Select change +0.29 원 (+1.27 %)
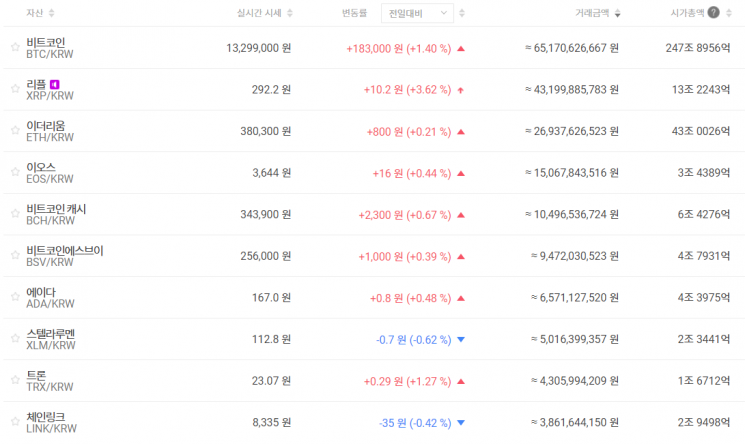Screen dimensions: 745x444 click(x=407, y=381)
